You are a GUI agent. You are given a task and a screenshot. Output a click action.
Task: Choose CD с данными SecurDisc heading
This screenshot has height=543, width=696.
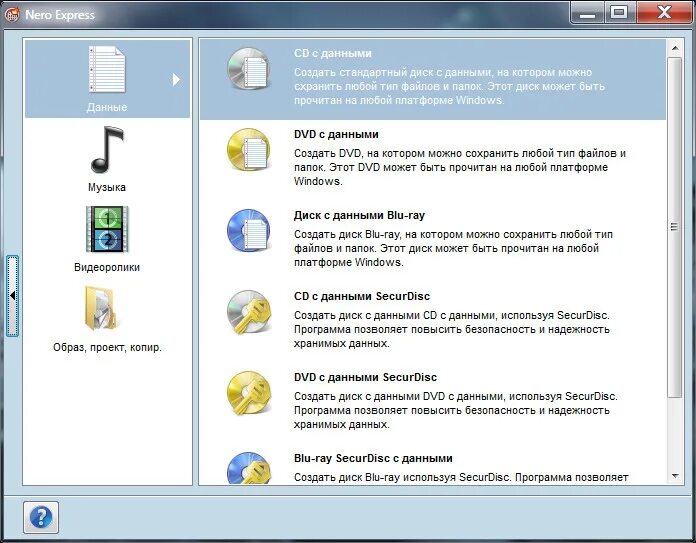coord(362,296)
